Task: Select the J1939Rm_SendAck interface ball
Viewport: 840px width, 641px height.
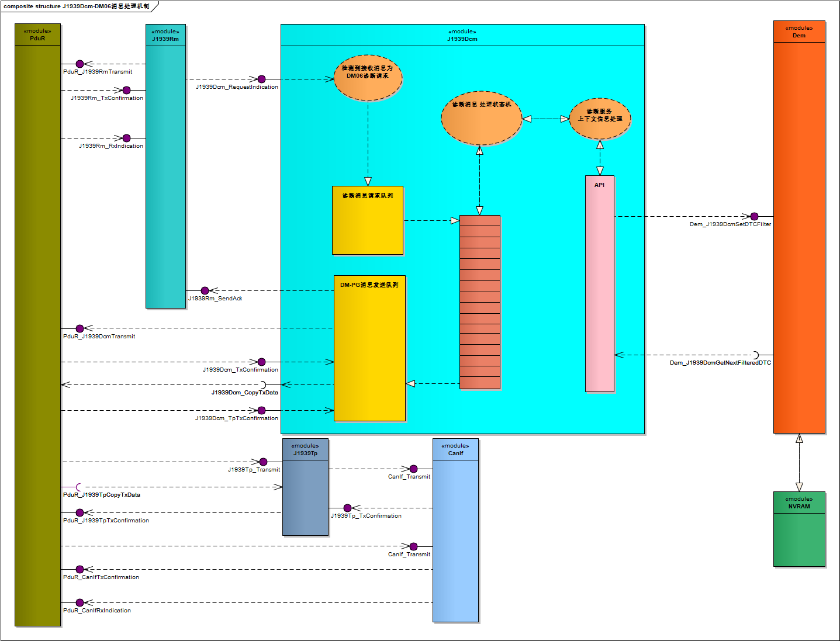Action: point(205,290)
